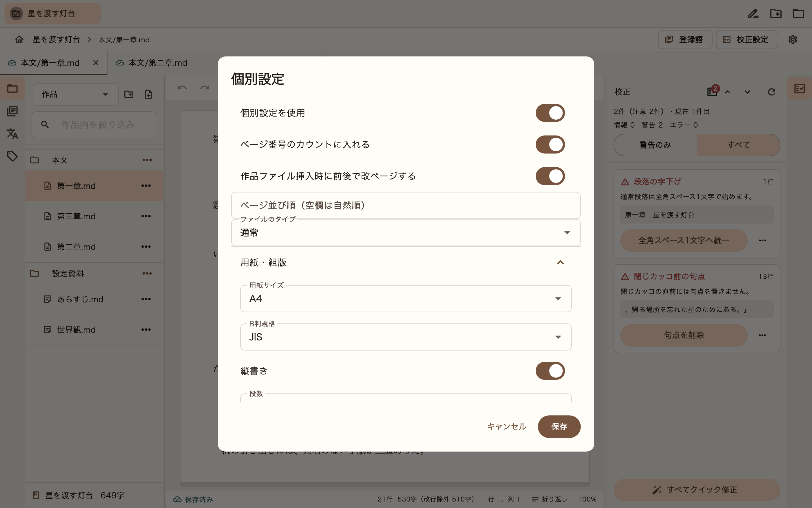
Task: Open more options for 第二章.md
Action: pos(146,247)
